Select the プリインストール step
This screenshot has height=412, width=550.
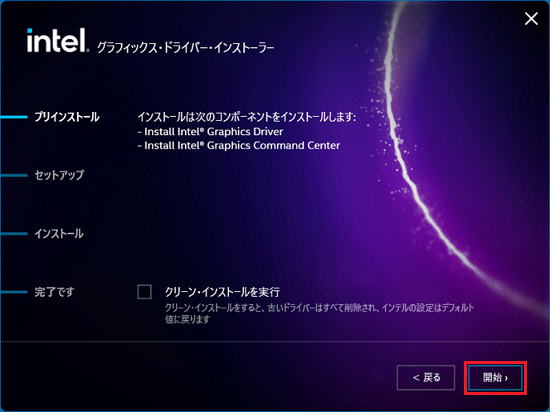67,117
